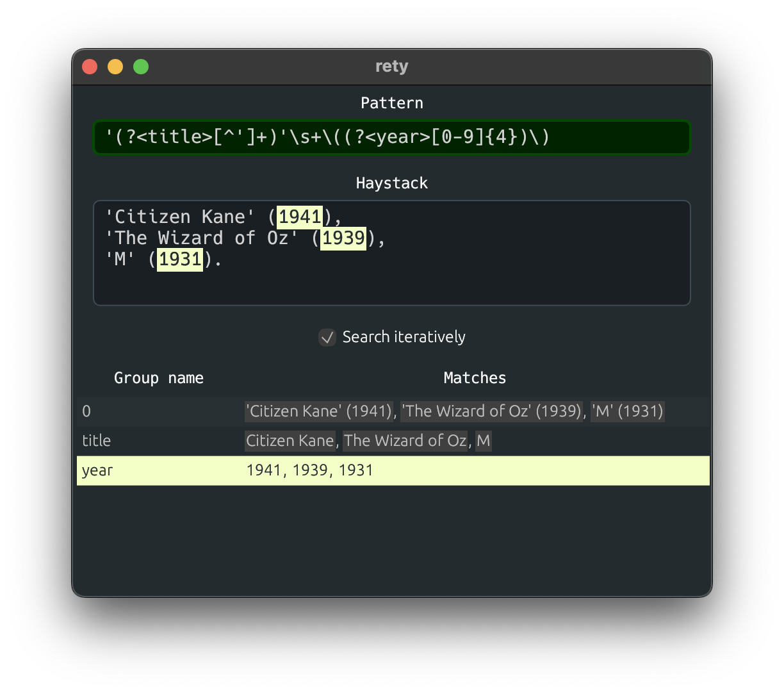Close the rety window
Screen dimensions: 784x692
pos(90,67)
